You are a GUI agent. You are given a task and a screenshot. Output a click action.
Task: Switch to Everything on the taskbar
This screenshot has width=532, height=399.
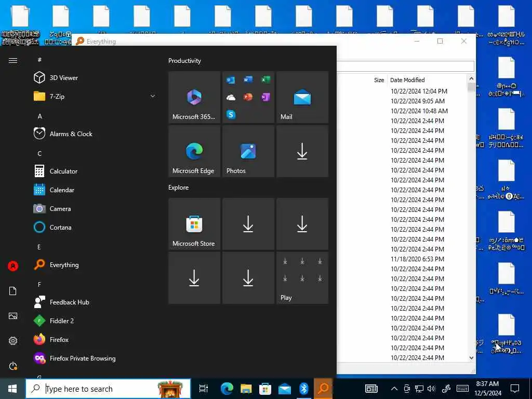pyautogui.click(x=323, y=389)
